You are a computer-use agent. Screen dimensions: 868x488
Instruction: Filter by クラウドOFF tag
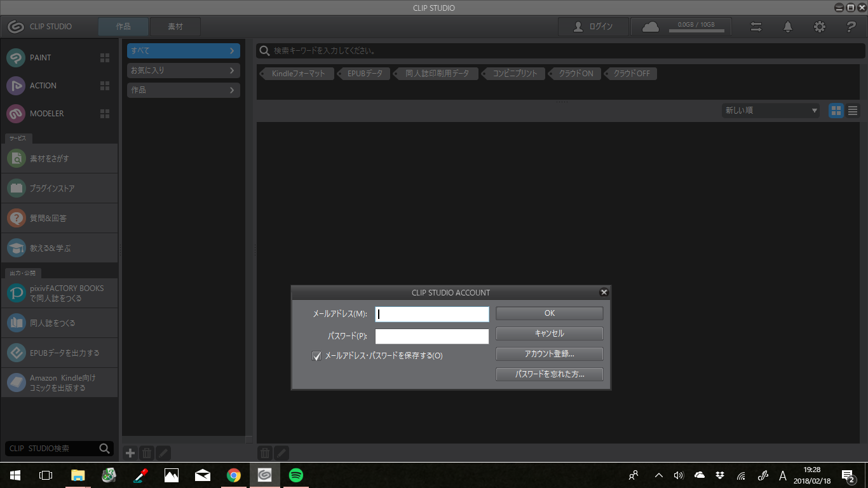(x=630, y=74)
